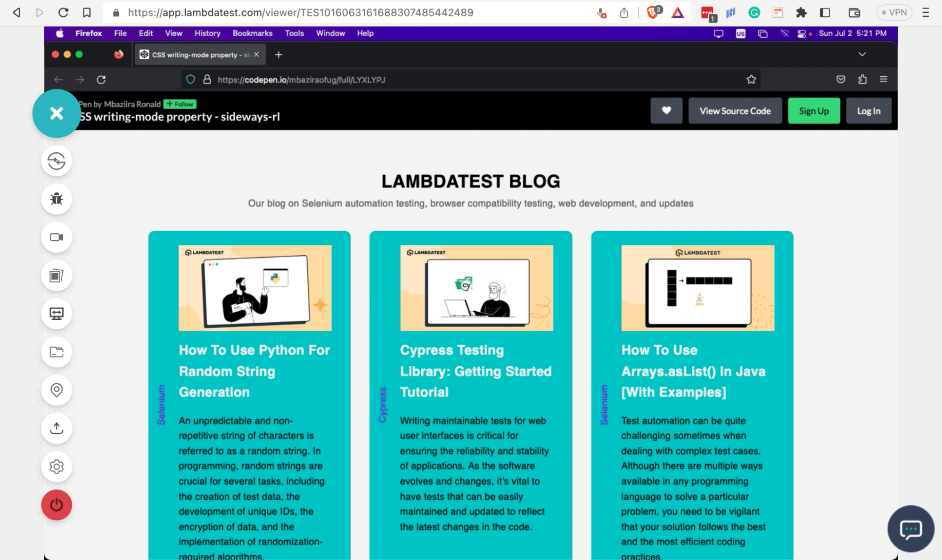Image resolution: width=942 pixels, height=560 pixels.
Task: Click the outer browser back arrow
Action: (x=16, y=13)
